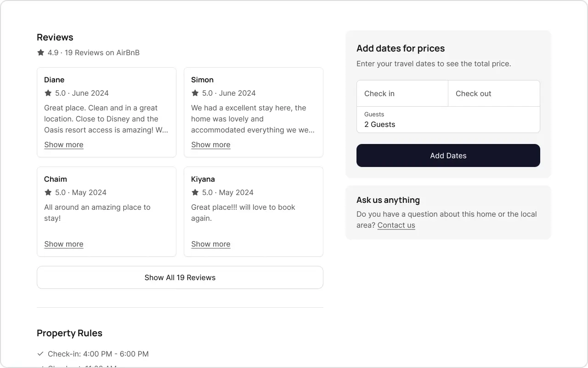Click the star icon beside the 4.9 rating
Image resolution: width=588 pixels, height=368 pixels.
pos(41,52)
